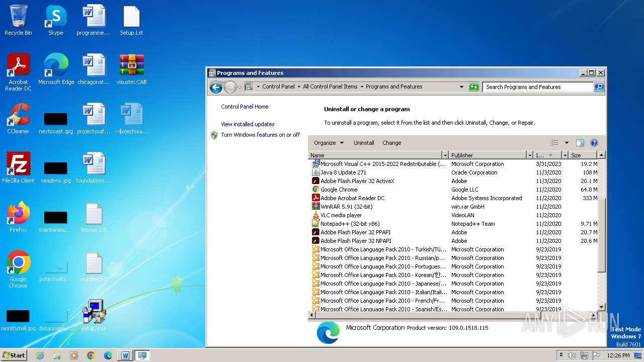Select the setup.exe installer icon
This screenshot has height=362, width=644.
pyautogui.click(x=94, y=316)
